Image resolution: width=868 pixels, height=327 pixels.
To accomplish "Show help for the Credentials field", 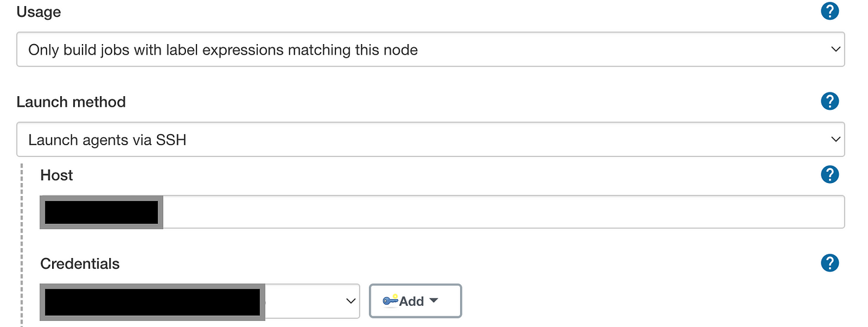I will [x=830, y=263].
